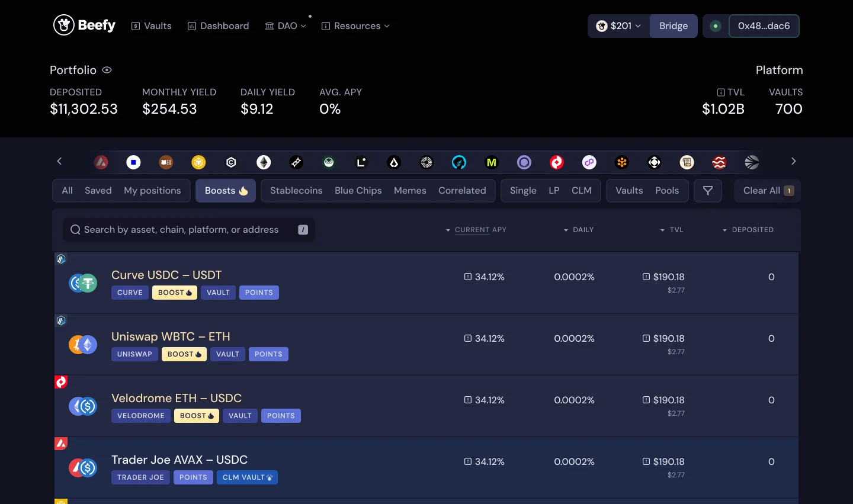Expand the Resources menu
853x504 pixels.
[355, 26]
